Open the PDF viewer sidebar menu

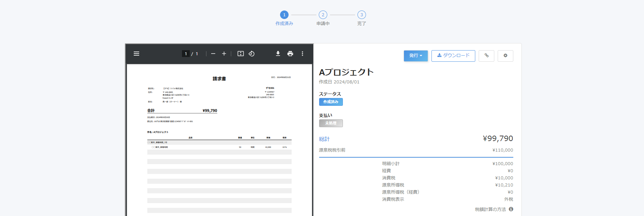pos(136,54)
